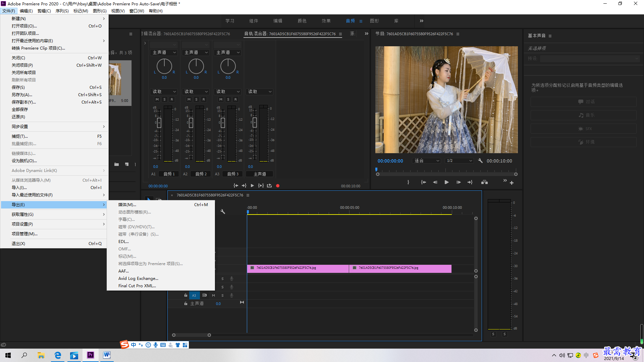Click the voice-over record mic on track A3

[x=231, y=295]
